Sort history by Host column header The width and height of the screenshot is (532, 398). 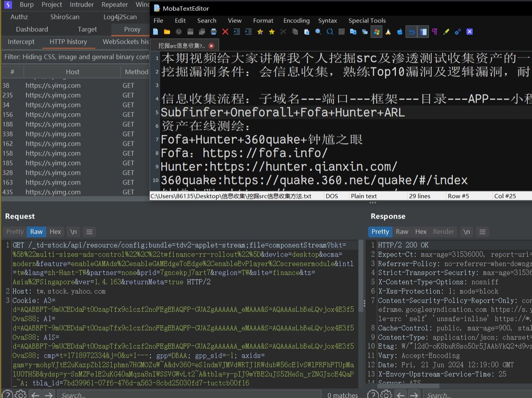coord(73,72)
